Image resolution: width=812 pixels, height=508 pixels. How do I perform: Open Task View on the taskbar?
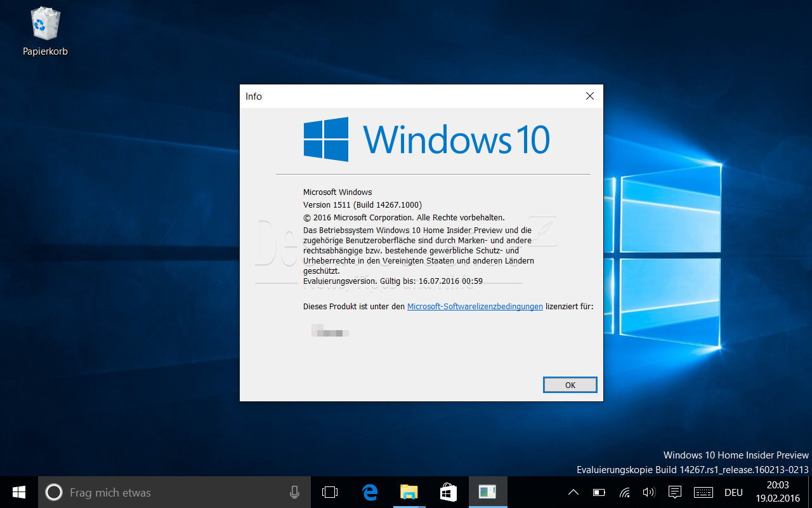click(330, 492)
